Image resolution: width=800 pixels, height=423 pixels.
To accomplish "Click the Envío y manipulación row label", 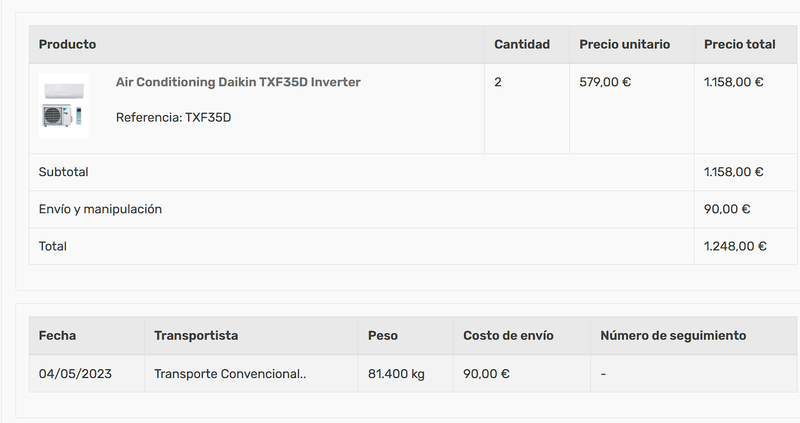I will coord(100,209).
